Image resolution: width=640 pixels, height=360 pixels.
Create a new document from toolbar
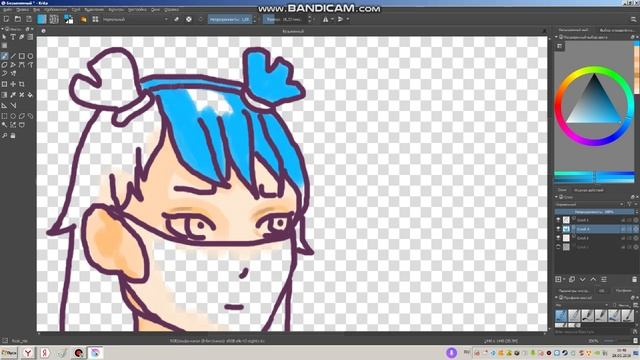6,19
